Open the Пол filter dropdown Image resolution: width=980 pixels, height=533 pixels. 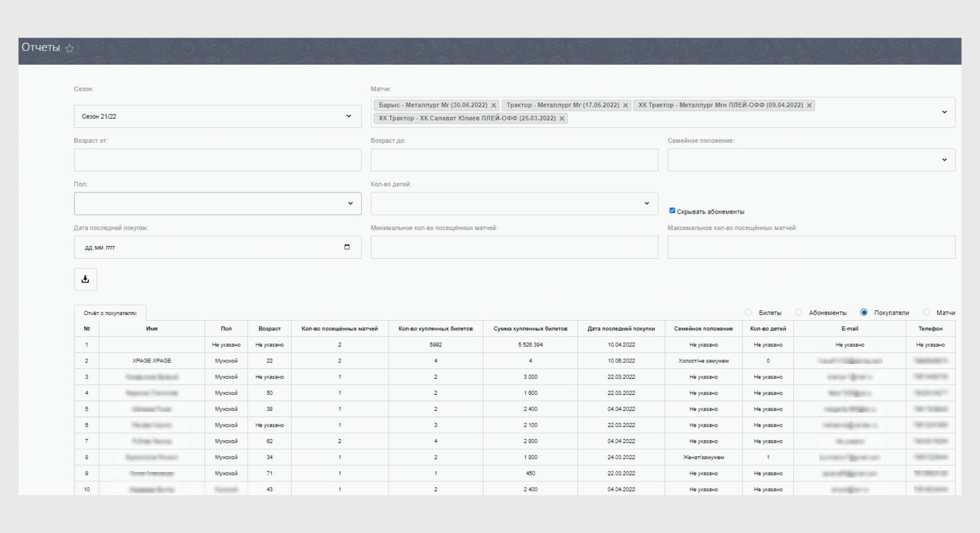click(x=217, y=203)
